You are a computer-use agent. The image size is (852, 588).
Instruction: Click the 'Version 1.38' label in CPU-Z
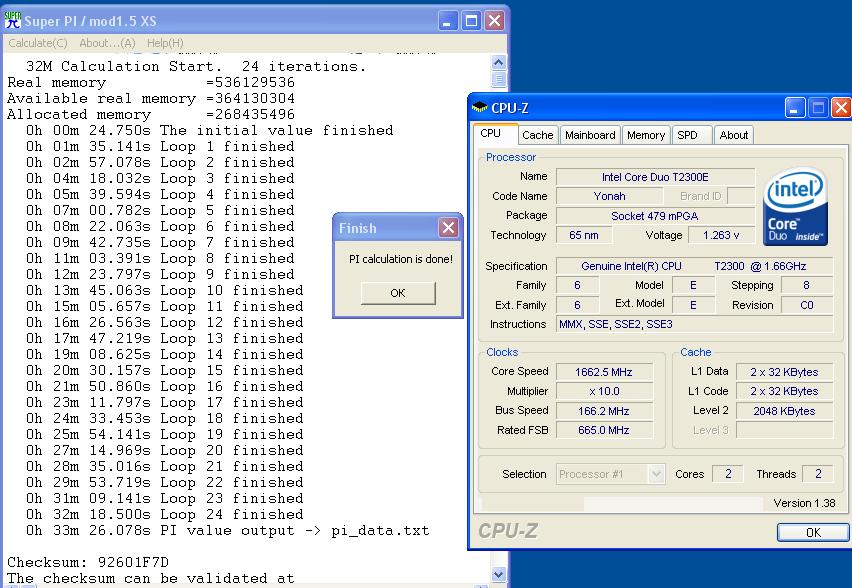(804, 503)
